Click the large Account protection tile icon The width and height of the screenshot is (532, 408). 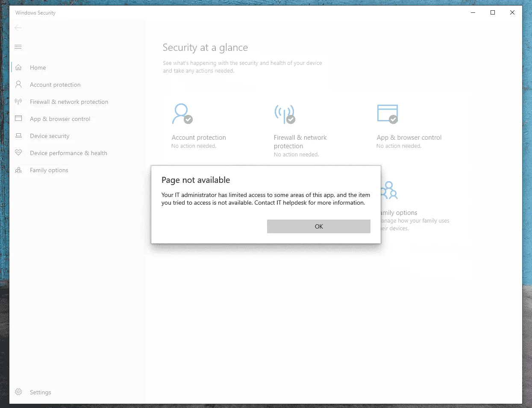coord(182,114)
